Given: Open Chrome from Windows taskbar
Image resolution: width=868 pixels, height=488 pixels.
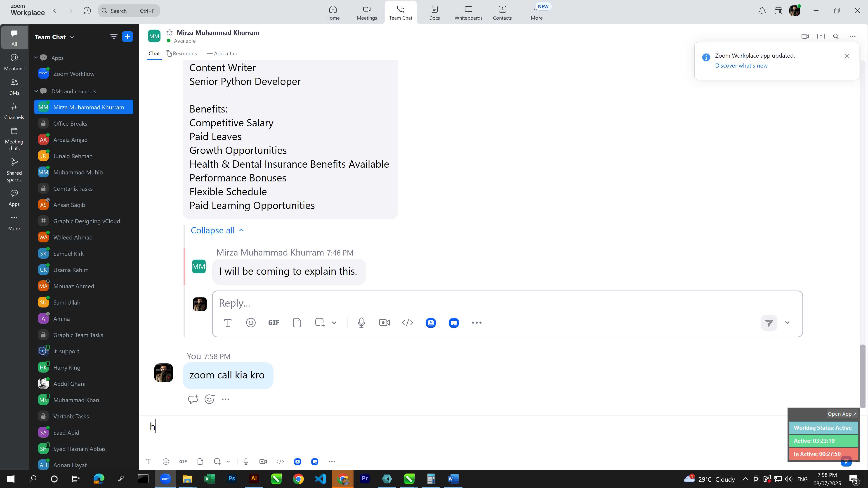Looking at the screenshot, I should tap(298, 479).
